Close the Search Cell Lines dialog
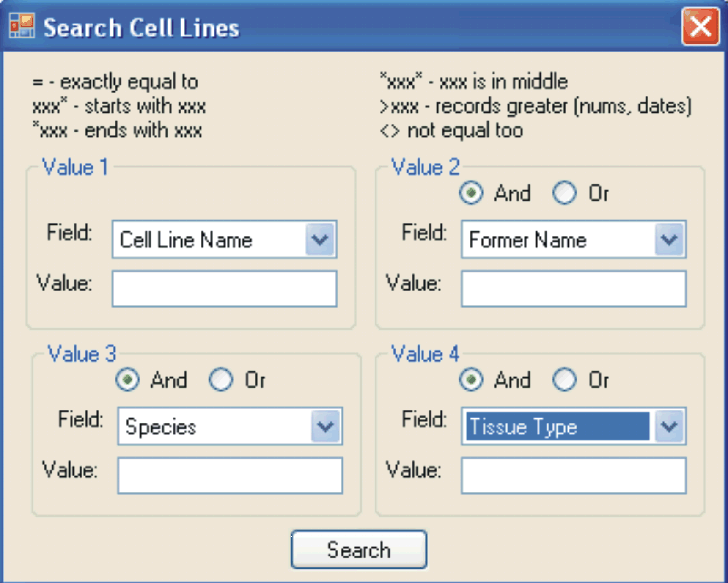This screenshot has height=583, width=728. pyautogui.click(x=700, y=26)
